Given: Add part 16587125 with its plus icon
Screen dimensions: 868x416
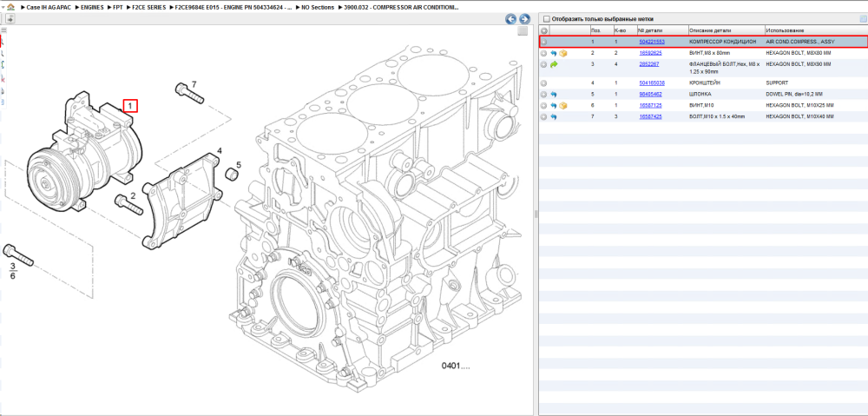Looking at the screenshot, I should click(x=544, y=105).
